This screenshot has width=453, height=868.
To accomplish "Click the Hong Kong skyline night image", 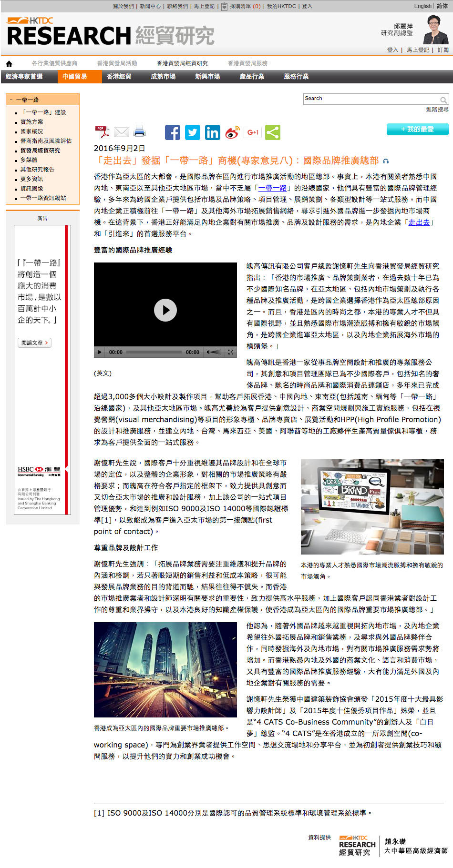I will pos(165,670).
